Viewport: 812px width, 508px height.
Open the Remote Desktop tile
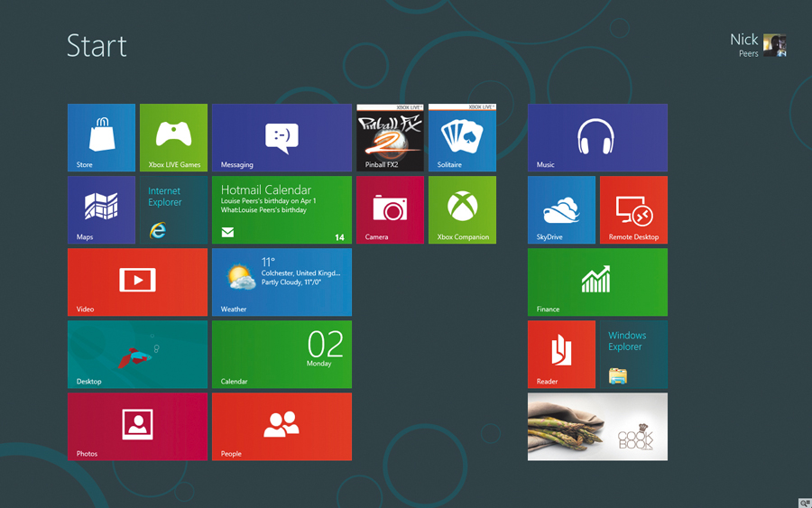pyautogui.click(x=634, y=209)
